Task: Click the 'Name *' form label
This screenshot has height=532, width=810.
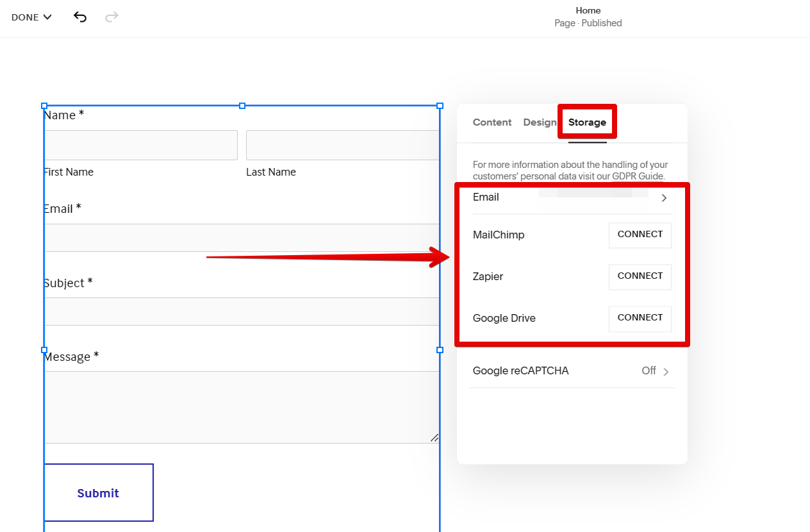Action: click(x=64, y=115)
